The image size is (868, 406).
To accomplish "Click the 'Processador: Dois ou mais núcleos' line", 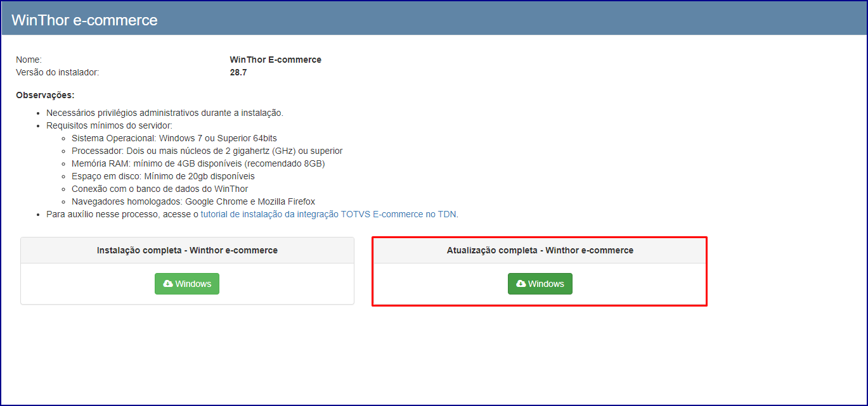I will coord(207,151).
